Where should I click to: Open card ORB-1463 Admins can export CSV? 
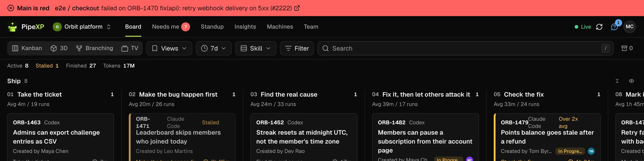pyautogui.click(x=61, y=137)
